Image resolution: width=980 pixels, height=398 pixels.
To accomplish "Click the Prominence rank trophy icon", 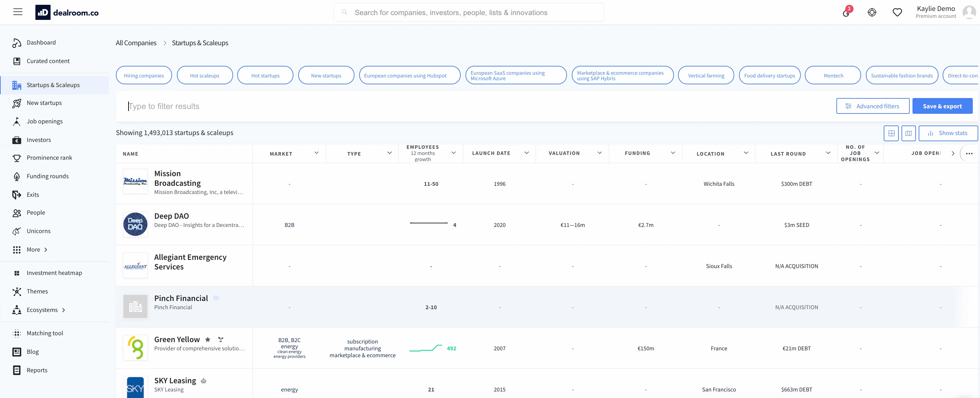I will [x=17, y=158].
